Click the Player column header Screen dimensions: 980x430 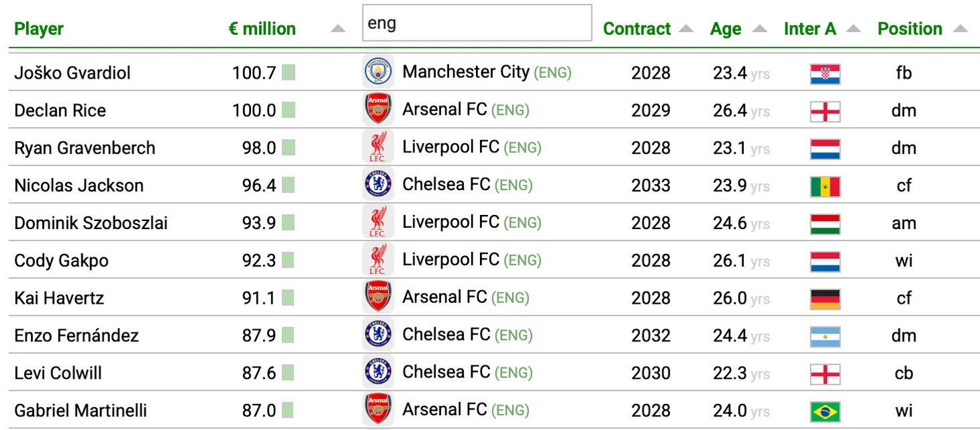click(39, 29)
